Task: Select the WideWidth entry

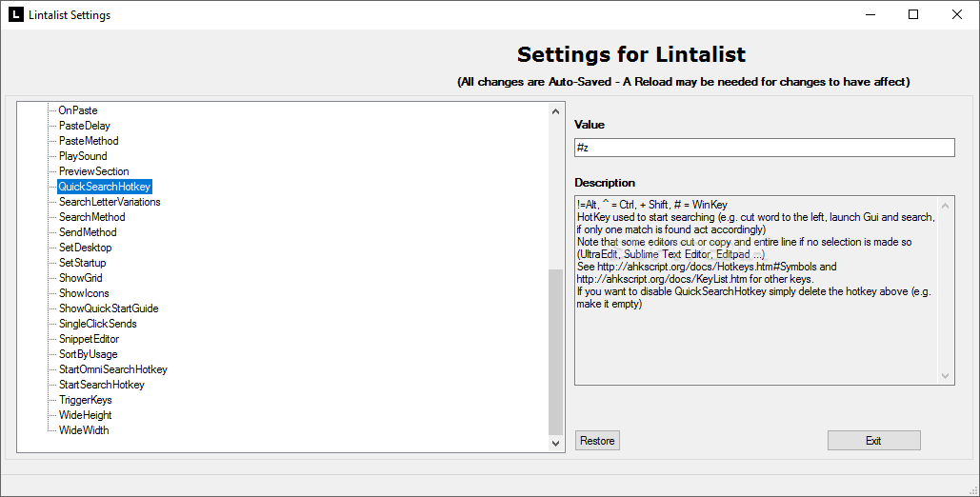Action: [x=84, y=430]
